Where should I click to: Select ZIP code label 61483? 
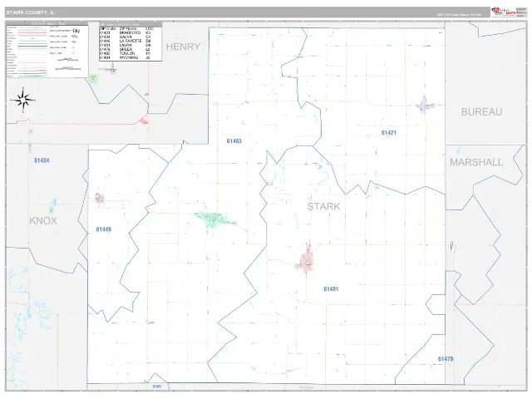234,141
